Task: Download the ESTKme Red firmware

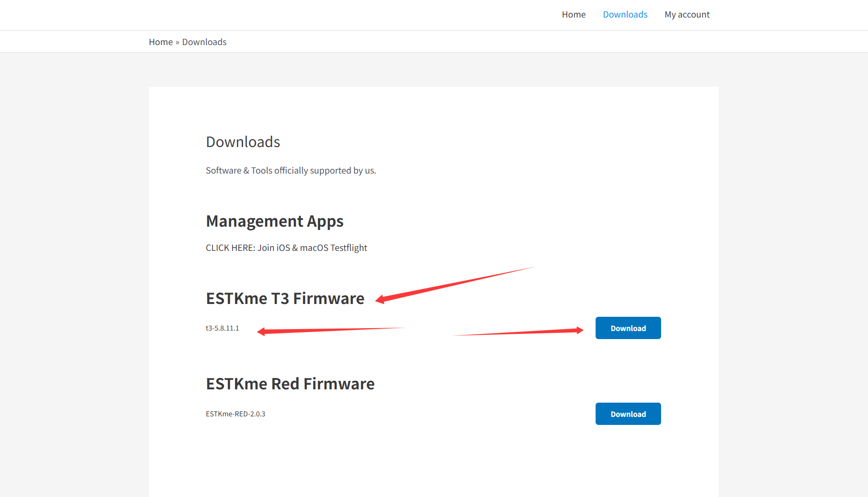Action: click(627, 414)
